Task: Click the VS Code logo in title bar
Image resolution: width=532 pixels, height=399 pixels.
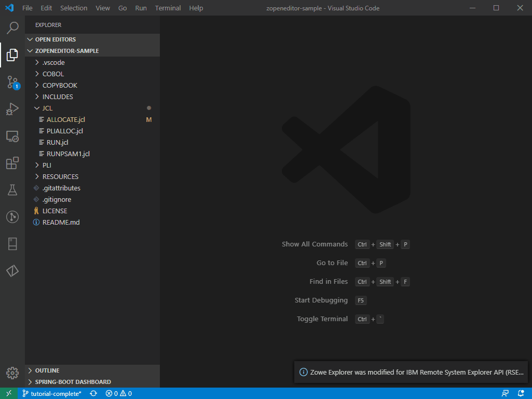Action: click(9, 8)
